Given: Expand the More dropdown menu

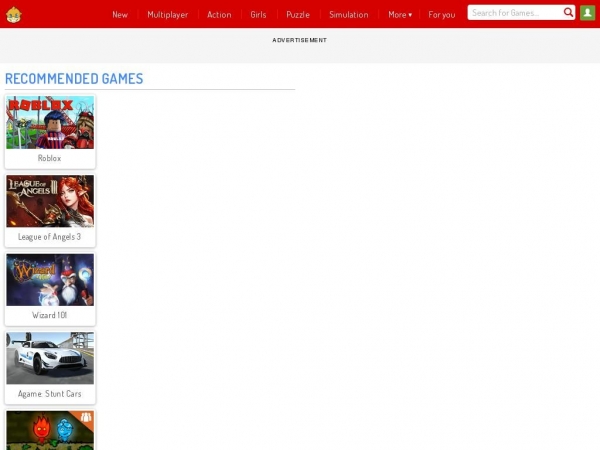Looking at the screenshot, I should click(400, 15).
